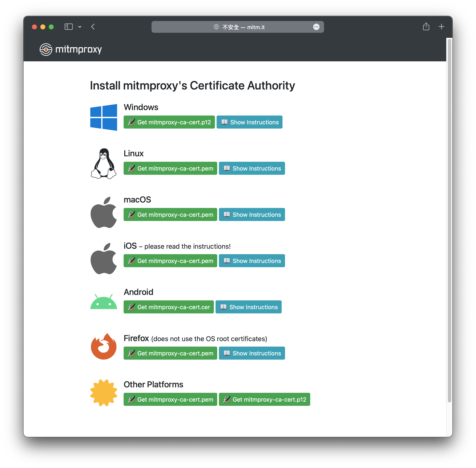Toggle the Safari sidebar icon
Image resolution: width=476 pixels, height=468 pixels.
(69, 27)
